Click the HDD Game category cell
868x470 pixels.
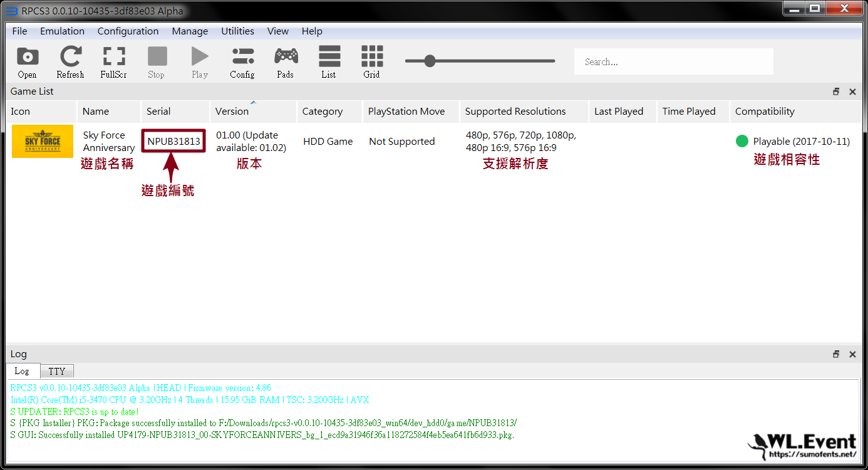328,142
